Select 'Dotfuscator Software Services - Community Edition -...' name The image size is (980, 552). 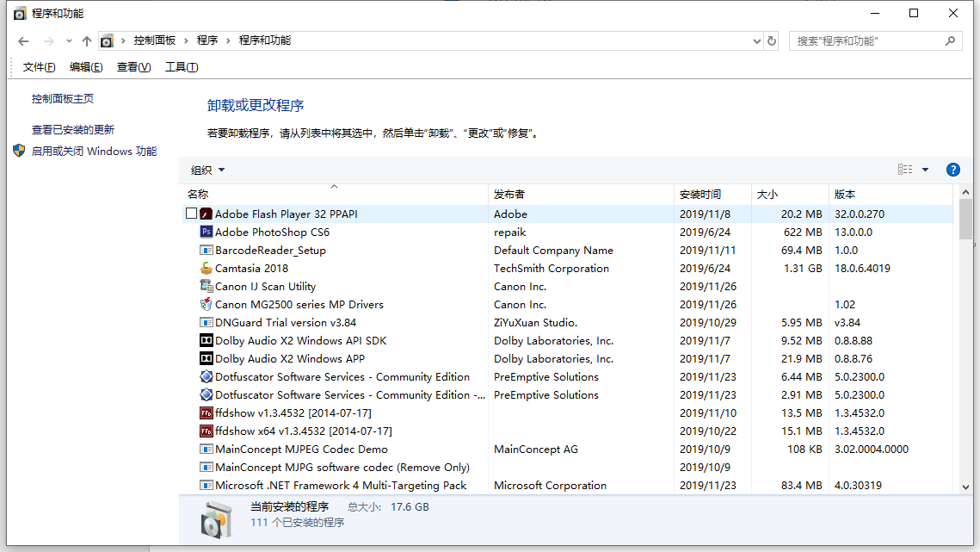(350, 395)
